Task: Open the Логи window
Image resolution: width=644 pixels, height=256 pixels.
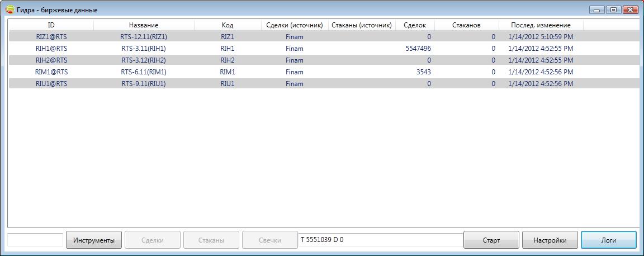Action: [609, 240]
